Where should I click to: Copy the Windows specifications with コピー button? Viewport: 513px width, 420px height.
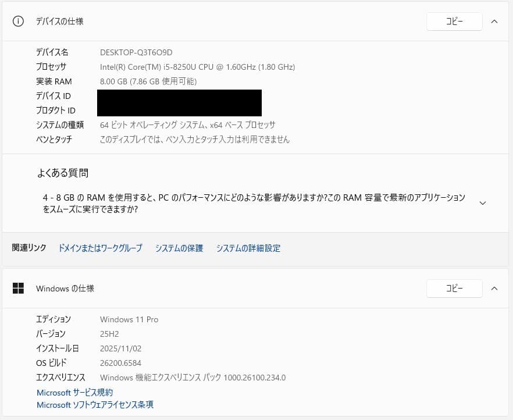[x=454, y=288]
